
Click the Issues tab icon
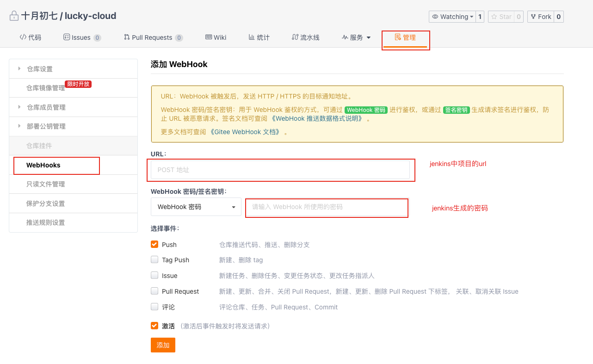coord(67,37)
